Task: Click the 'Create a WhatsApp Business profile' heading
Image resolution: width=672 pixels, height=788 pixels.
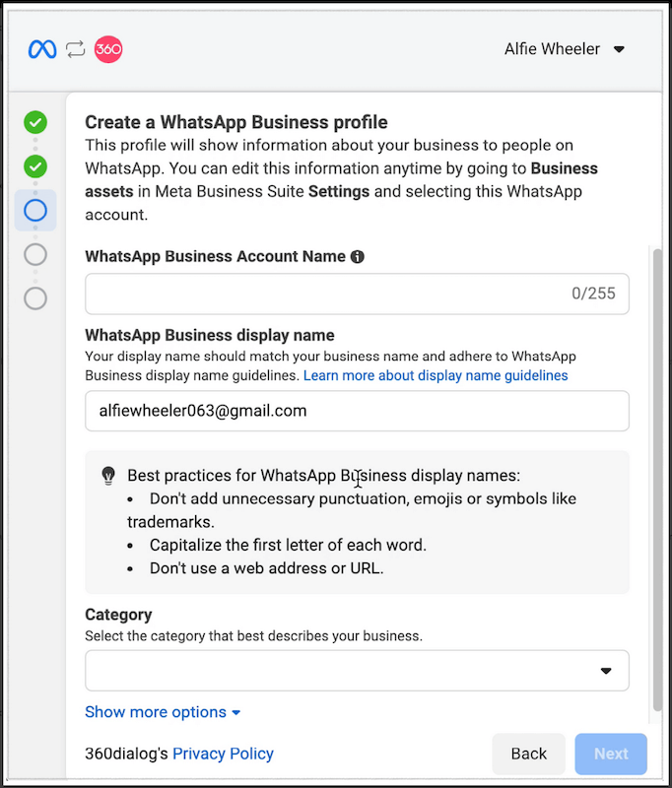Action: [x=236, y=122]
